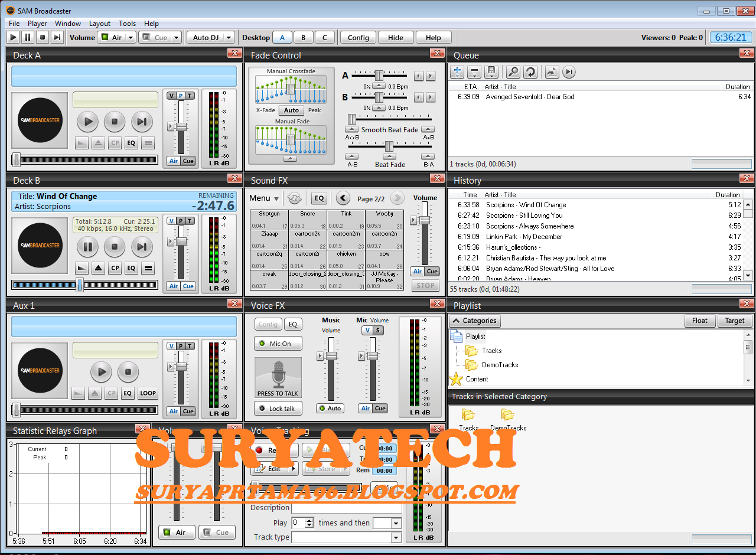The width and height of the screenshot is (756, 555).
Task: Open the File menu
Action: coord(14,24)
